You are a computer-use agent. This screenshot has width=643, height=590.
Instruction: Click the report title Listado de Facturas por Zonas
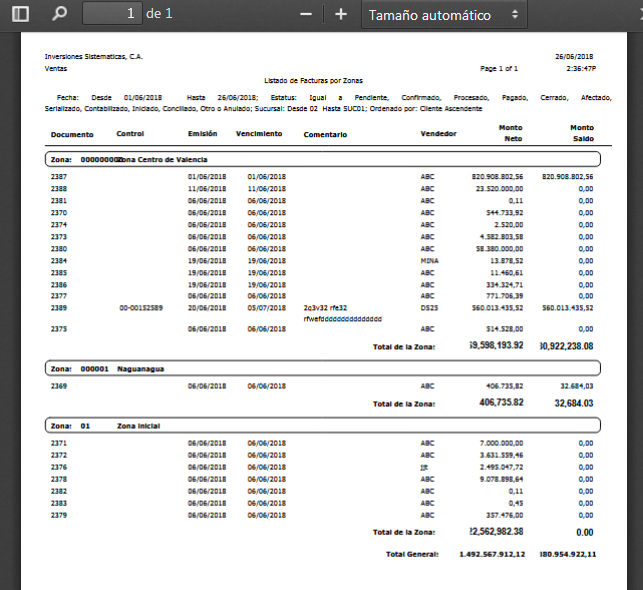click(x=313, y=79)
